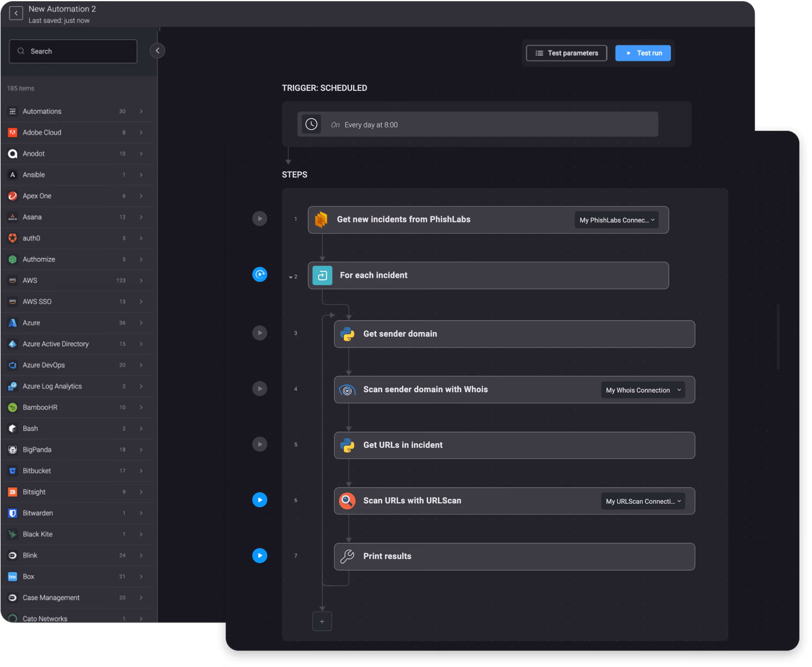Open the Case Management list item
The width and height of the screenshot is (812, 667).
point(77,598)
